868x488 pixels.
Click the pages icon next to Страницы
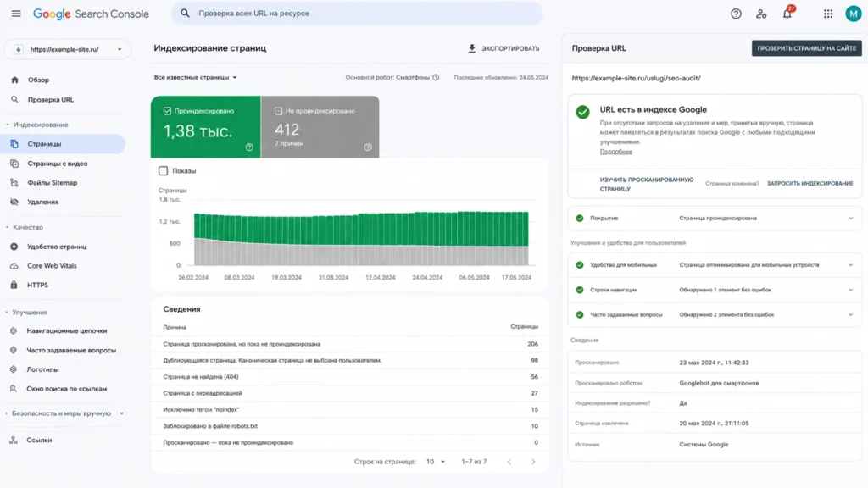(14, 144)
